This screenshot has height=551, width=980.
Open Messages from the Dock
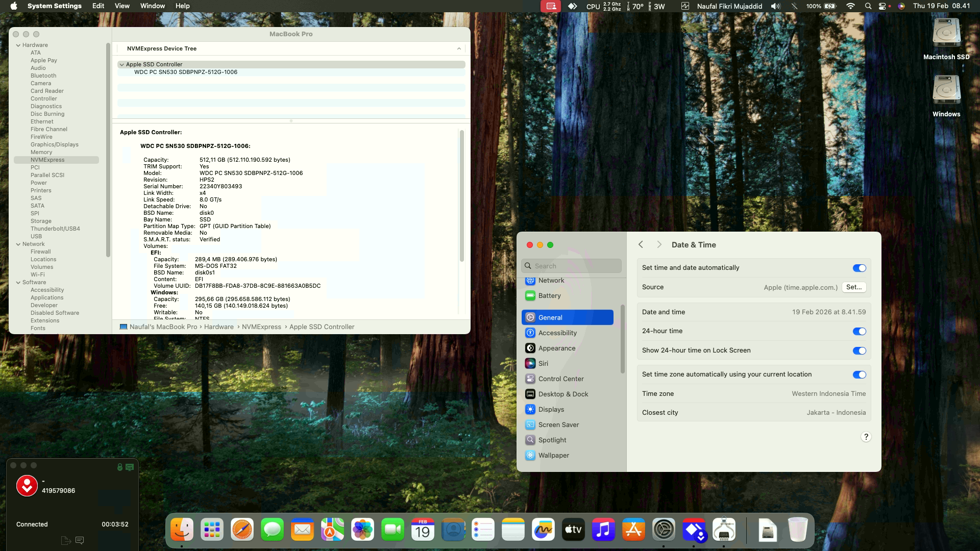click(272, 530)
